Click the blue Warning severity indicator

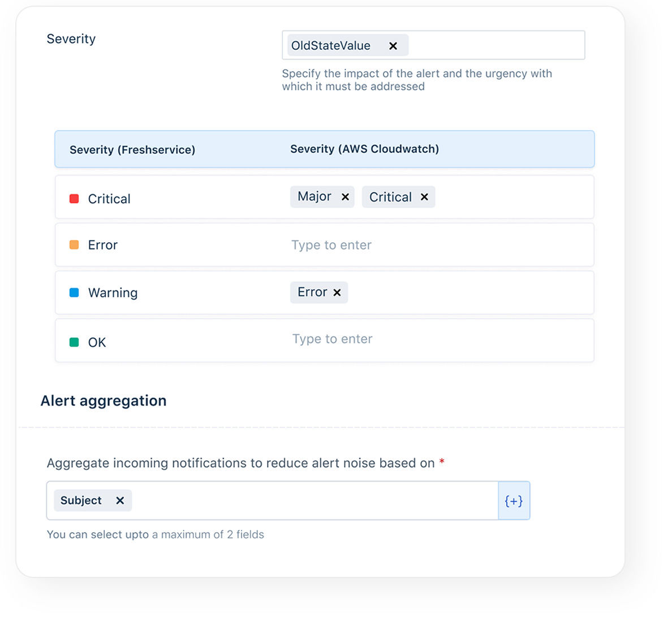coord(74,292)
